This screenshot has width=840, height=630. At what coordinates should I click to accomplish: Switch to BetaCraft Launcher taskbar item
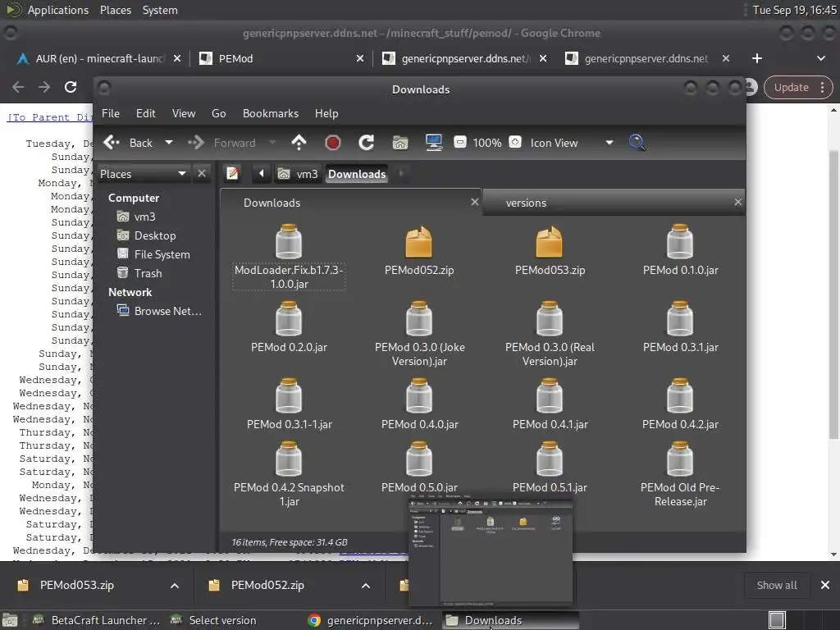pos(97,620)
